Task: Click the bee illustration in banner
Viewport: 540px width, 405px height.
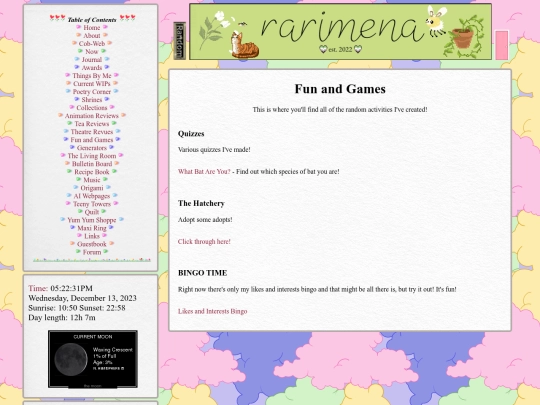Action: tap(436, 21)
